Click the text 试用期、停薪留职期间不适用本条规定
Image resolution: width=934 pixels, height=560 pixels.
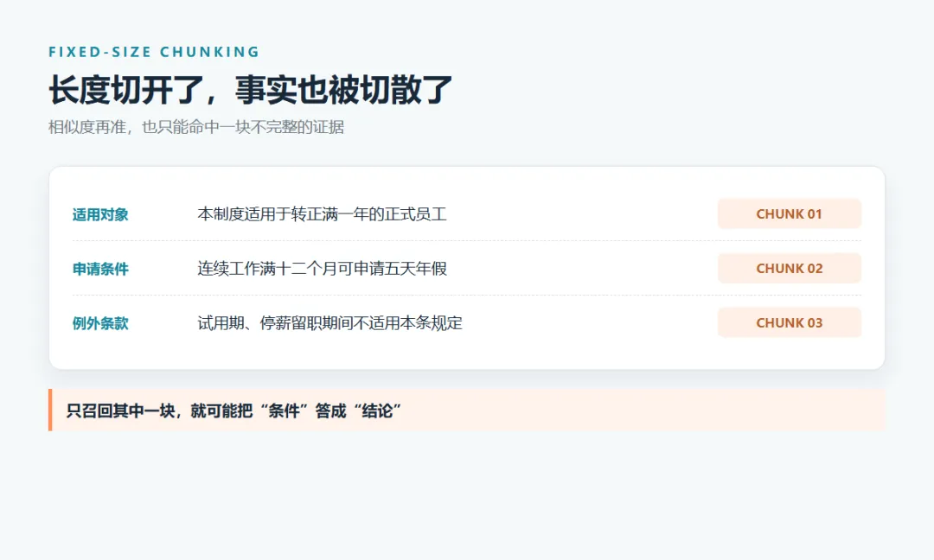coord(329,323)
